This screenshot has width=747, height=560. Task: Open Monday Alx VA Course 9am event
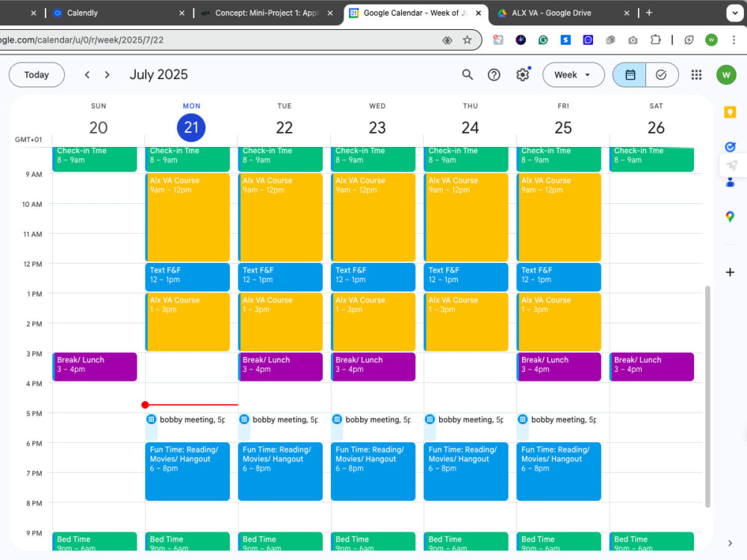coord(187,217)
